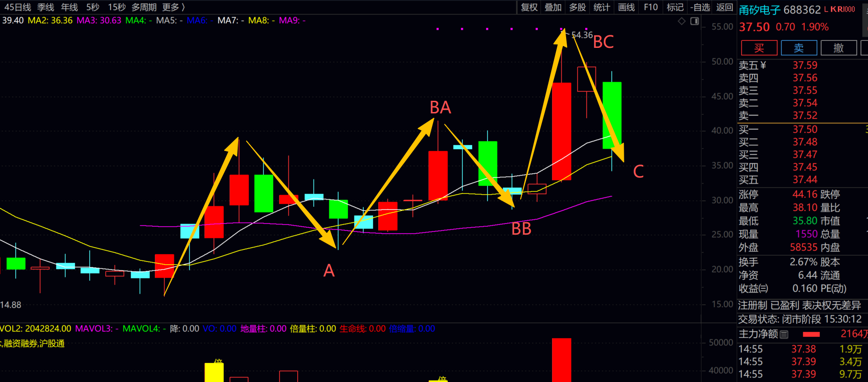Click the diamond marker icon above chart
The image size is (868, 382).
tap(681, 21)
